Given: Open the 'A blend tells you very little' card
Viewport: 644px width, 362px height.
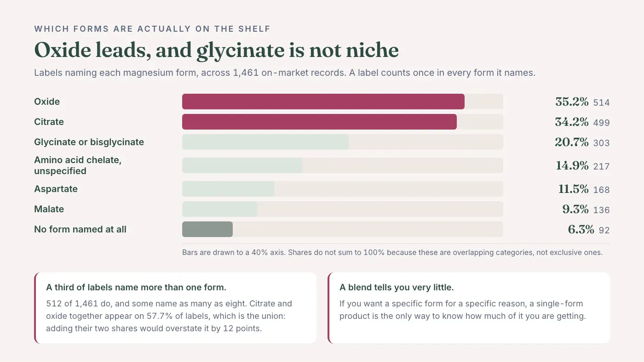Looking at the screenshot, I should (469, 308).
